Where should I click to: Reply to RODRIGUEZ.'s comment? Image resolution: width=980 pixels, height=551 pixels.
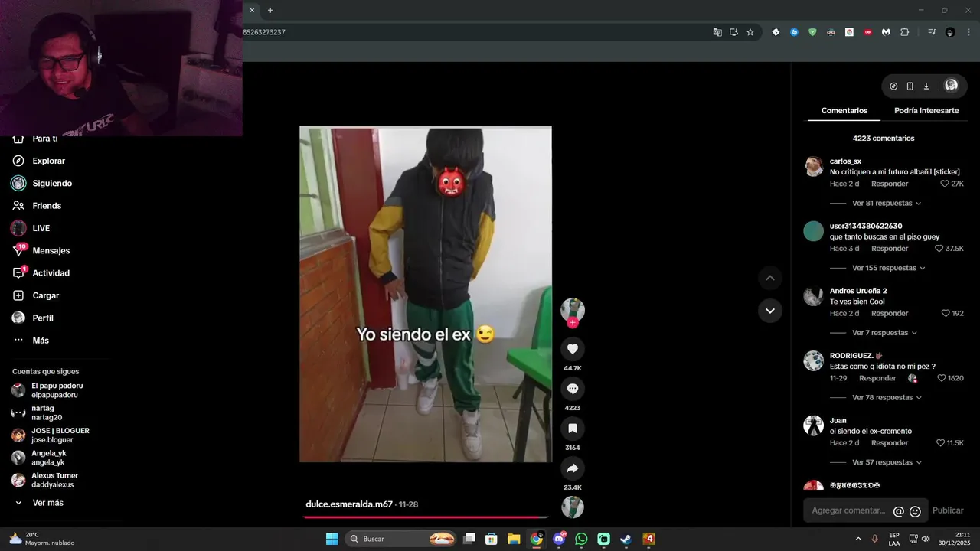pos(877,378)
